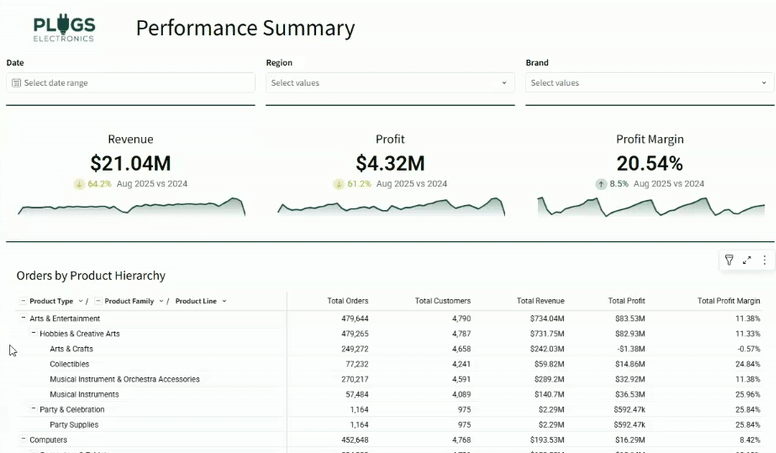The height and width of the screenshot is (453, 776).
Task: Click the Select date range input field
Action: (135, 83)
